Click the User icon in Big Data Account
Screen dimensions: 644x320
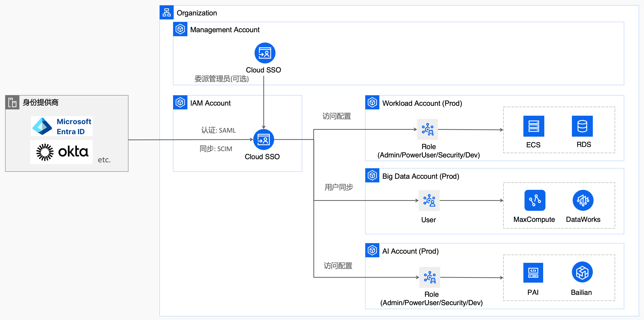tap(429, 200)
